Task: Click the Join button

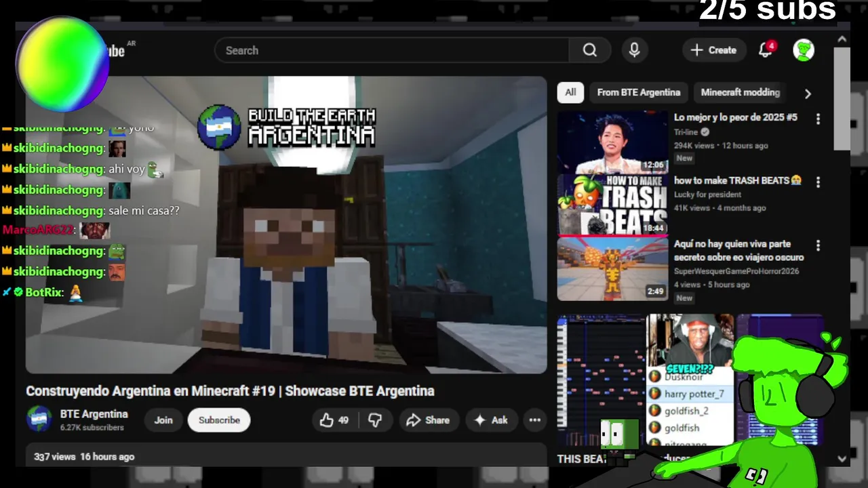Action: point(163,420)
